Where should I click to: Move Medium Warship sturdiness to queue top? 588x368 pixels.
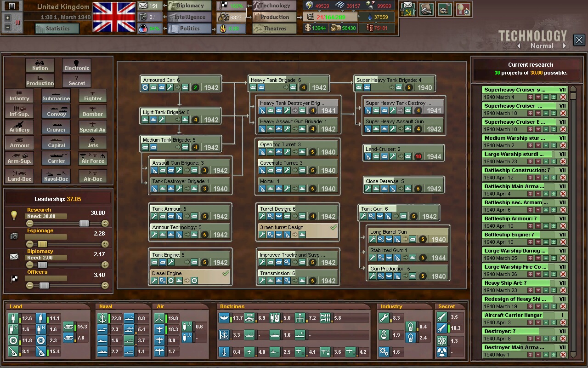point(554,145)
